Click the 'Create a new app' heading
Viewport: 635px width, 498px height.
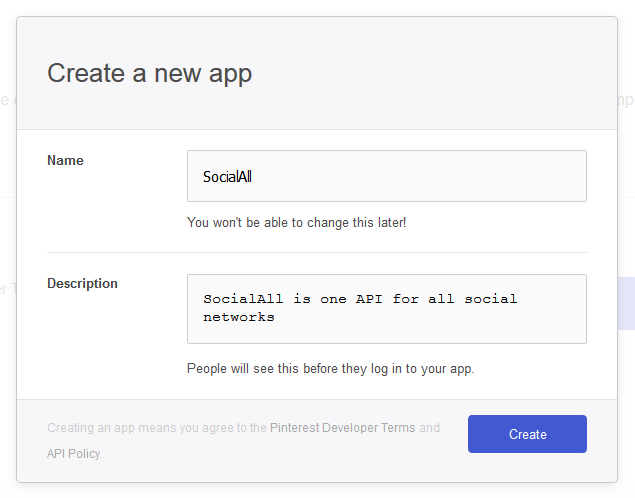(x=149, y=73)
